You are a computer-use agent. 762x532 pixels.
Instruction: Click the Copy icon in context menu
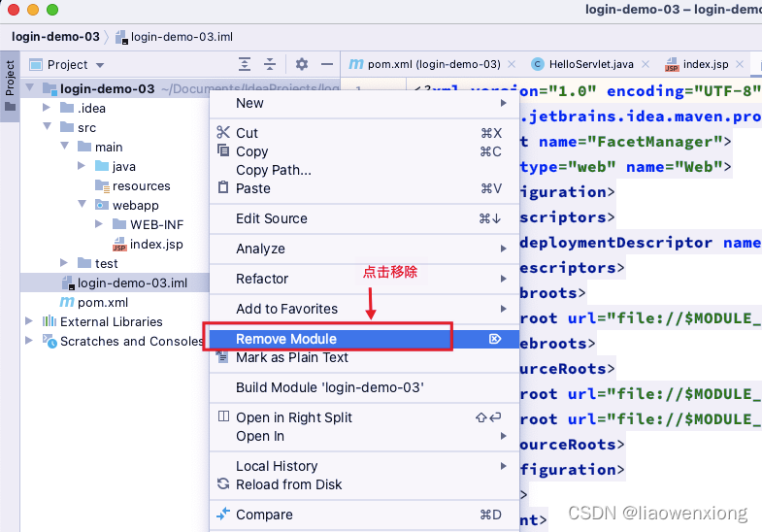coord(223,150)
